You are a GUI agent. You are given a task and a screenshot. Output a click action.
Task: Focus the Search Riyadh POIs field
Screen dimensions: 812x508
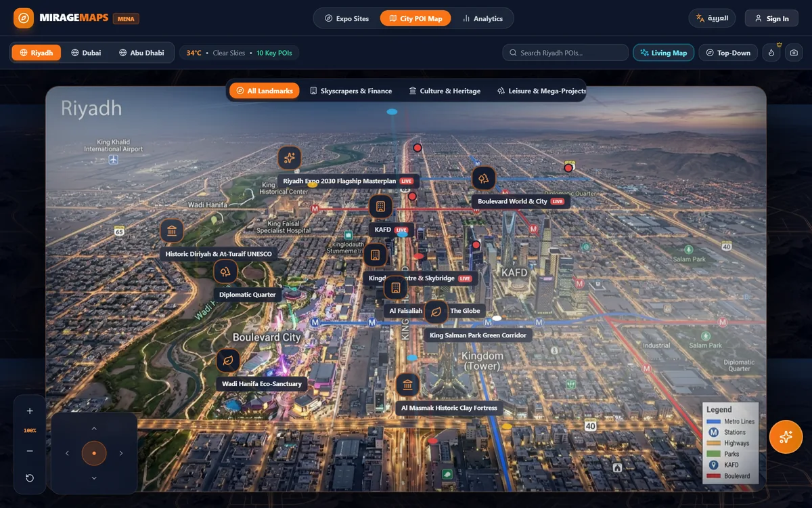pos(566,53)
